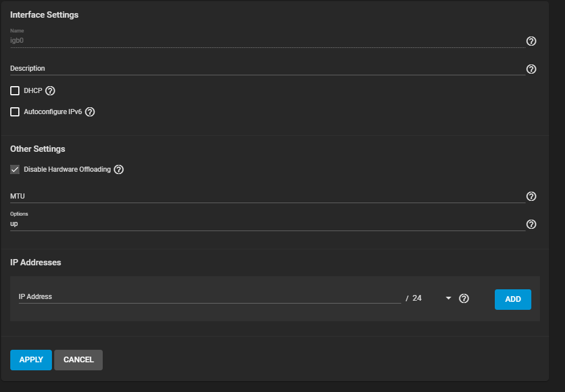Check Autoconfigure IPv6 option
Image resolution: width=565 pixels, height=392 pixels.
[x=15, y=112]
